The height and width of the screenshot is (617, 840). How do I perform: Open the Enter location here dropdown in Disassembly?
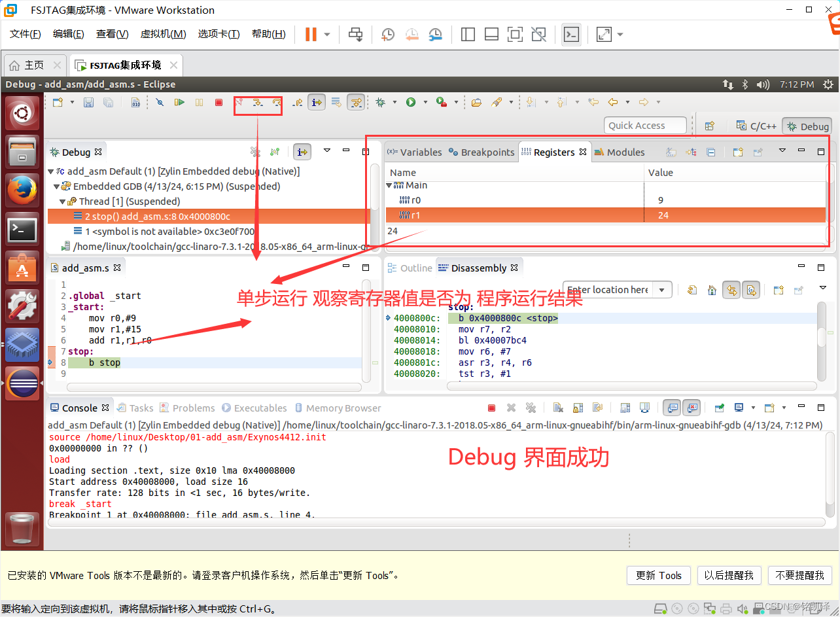pyautogui.click(x=661, y=289)
